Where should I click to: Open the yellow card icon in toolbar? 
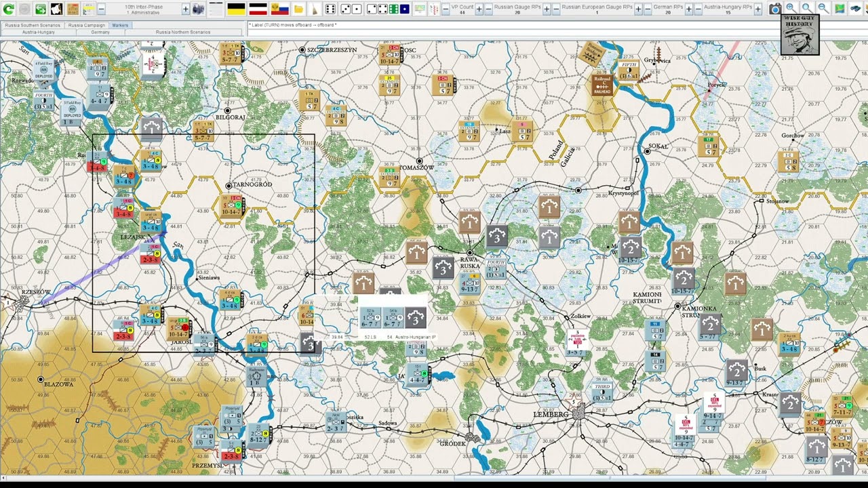[x=90, y=9]
